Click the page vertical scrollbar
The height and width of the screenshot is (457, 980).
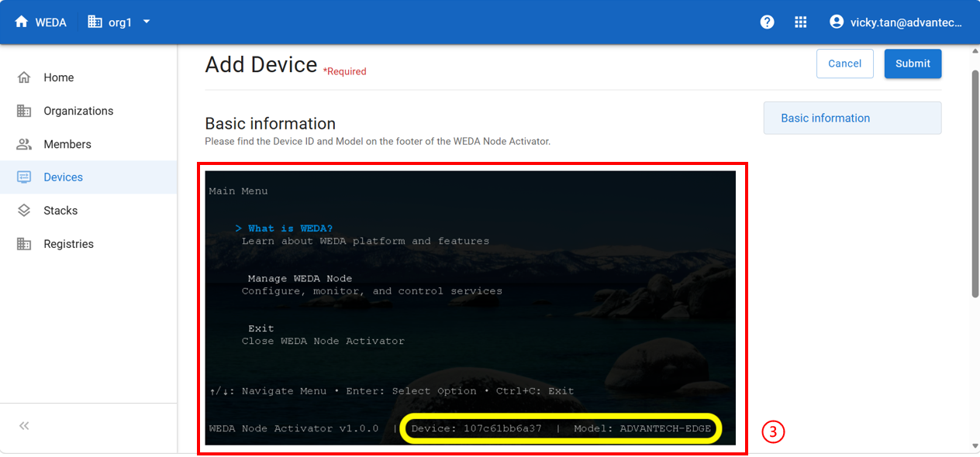point(975,183)
